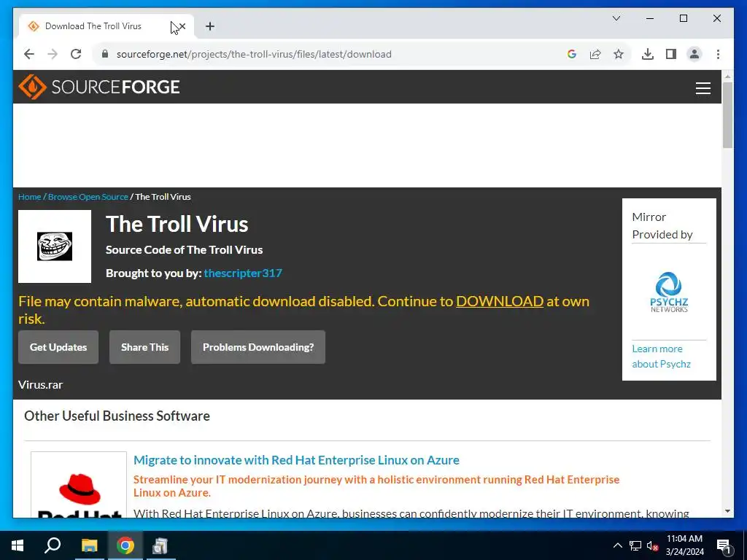Click the installer taskbar app icon
The image size is (747, 560).
(160, 545)
